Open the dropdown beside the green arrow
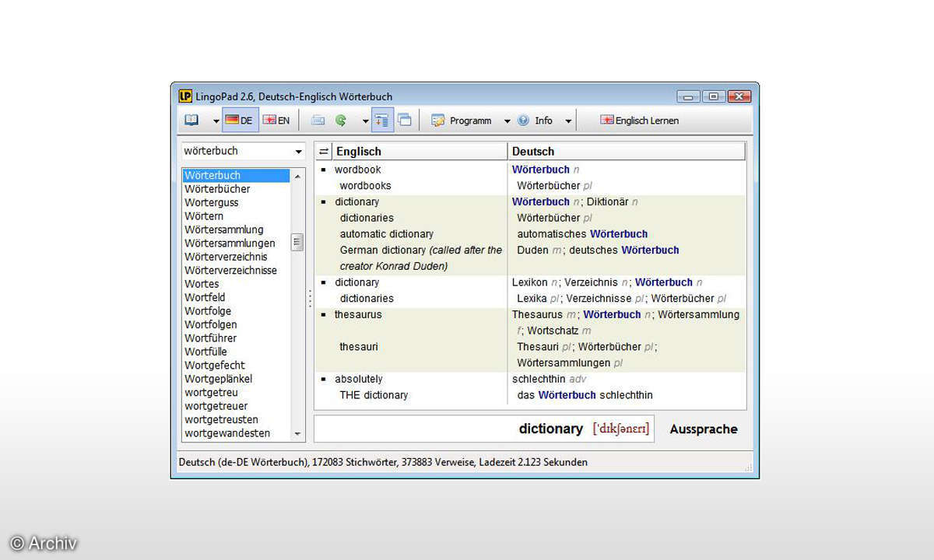 (x=365, y=121)
